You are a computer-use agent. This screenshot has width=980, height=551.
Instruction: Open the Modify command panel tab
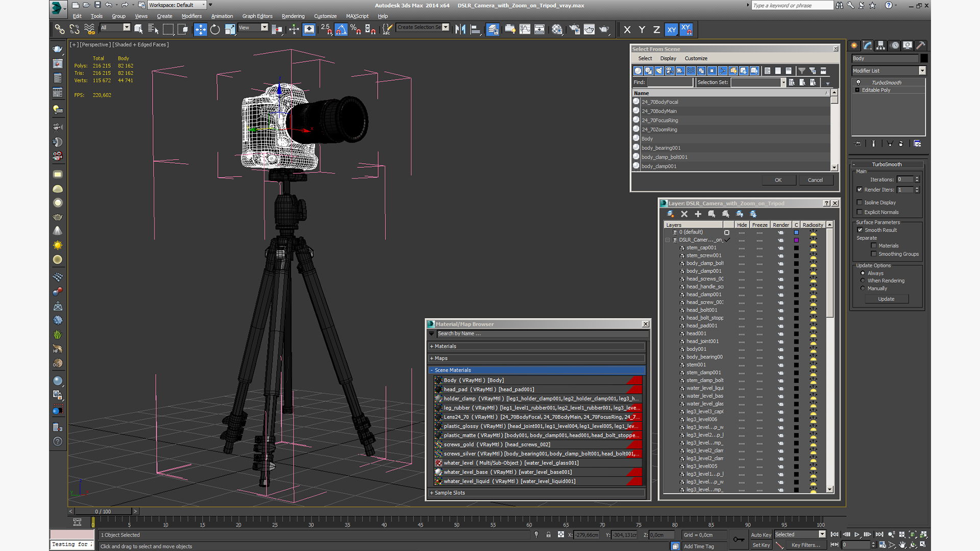[x=868, y=45]
